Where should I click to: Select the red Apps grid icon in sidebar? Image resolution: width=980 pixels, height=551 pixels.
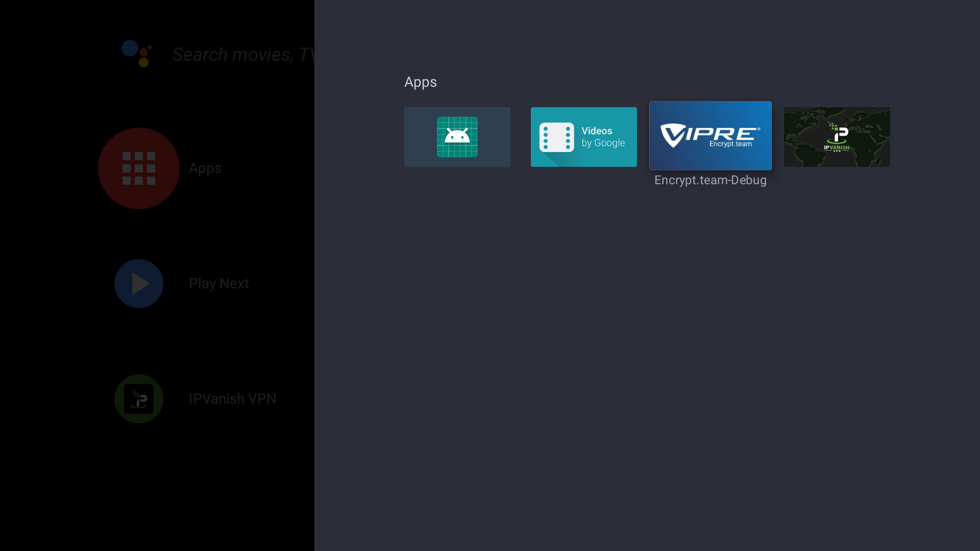pos(138,168)
